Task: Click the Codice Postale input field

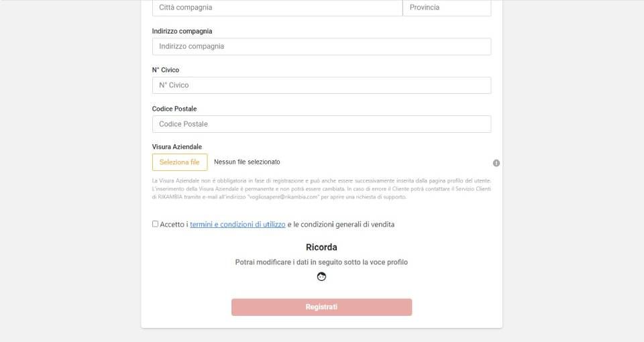Action: [x=321, y=124]
